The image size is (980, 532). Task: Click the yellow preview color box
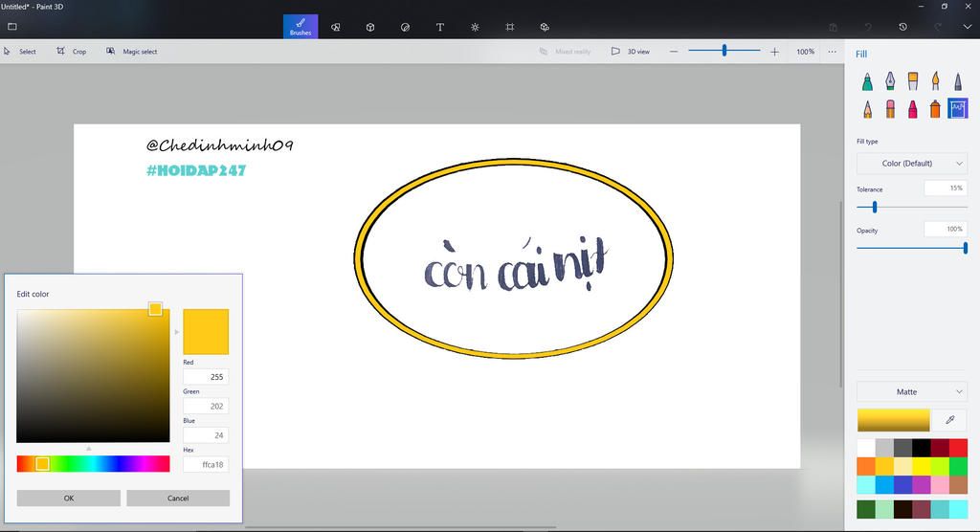coord(206,331)
